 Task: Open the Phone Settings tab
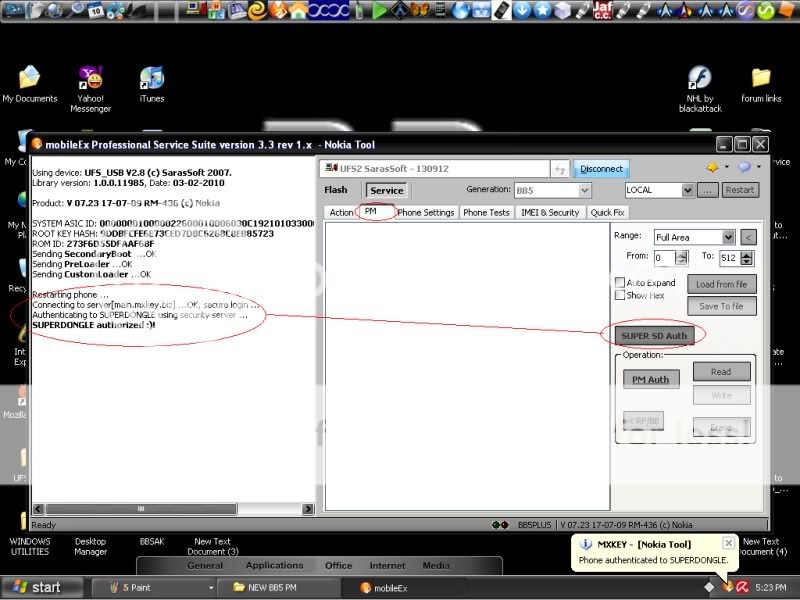(426, 213)
